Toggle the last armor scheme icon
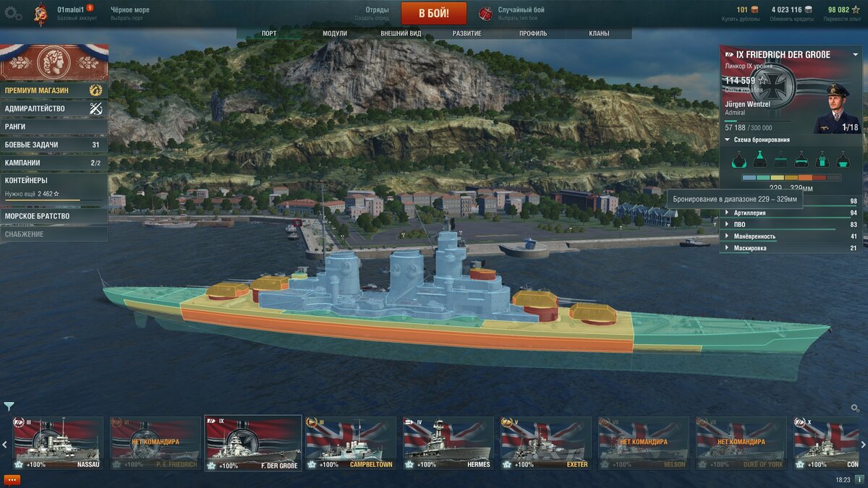The image size is (868, 488). pos(843,159)
